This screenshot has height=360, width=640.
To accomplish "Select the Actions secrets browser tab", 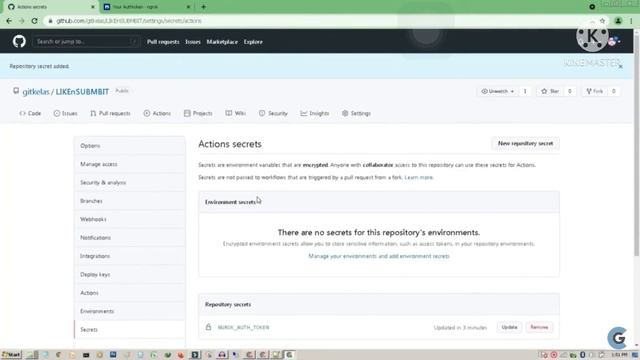I will pyautogui.click(x=51, y=7).
